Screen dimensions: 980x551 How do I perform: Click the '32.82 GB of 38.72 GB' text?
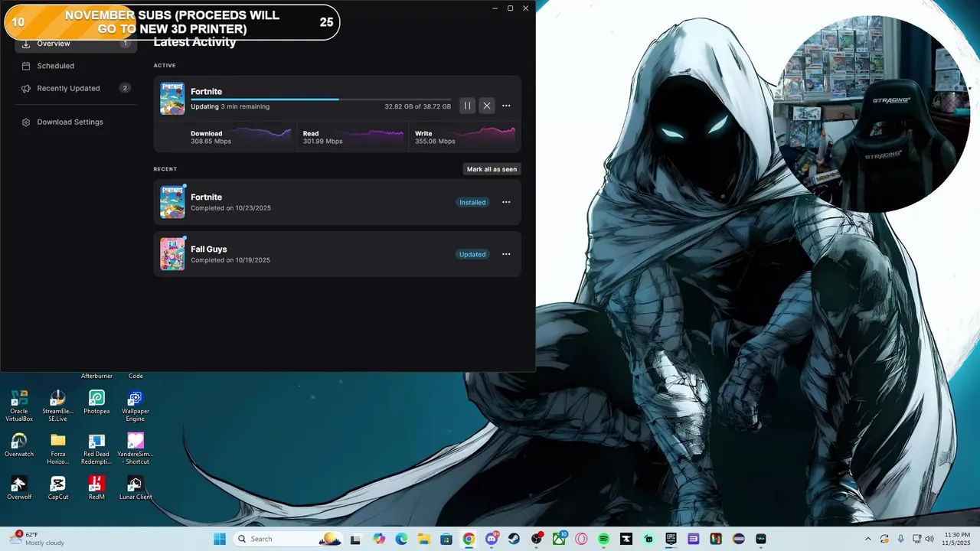click(417, 106)
